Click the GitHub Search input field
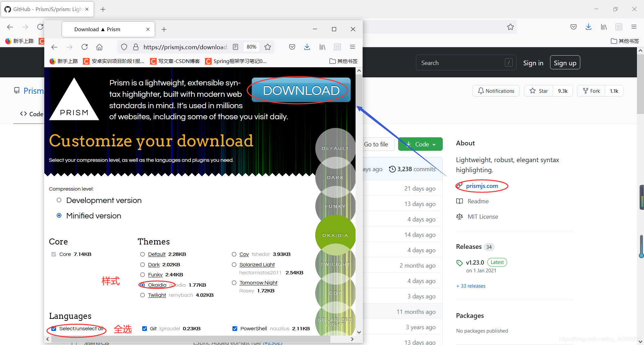The image size is (644, 345). click(466, 63)
